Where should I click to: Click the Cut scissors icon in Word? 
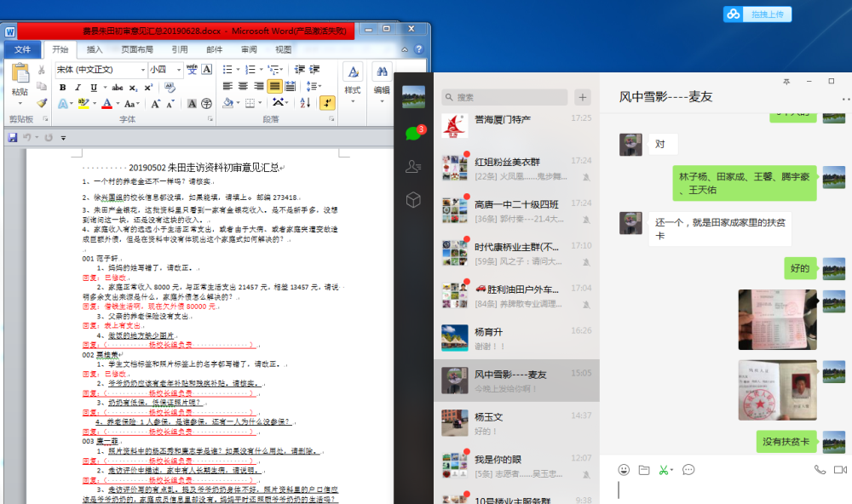pos(41,70)
